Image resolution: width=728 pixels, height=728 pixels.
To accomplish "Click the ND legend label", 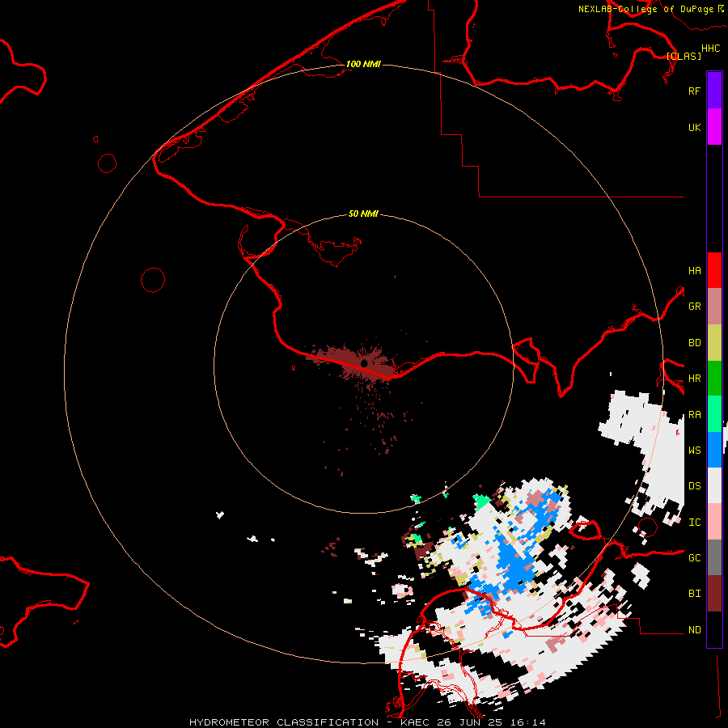I will coord(694,630).
